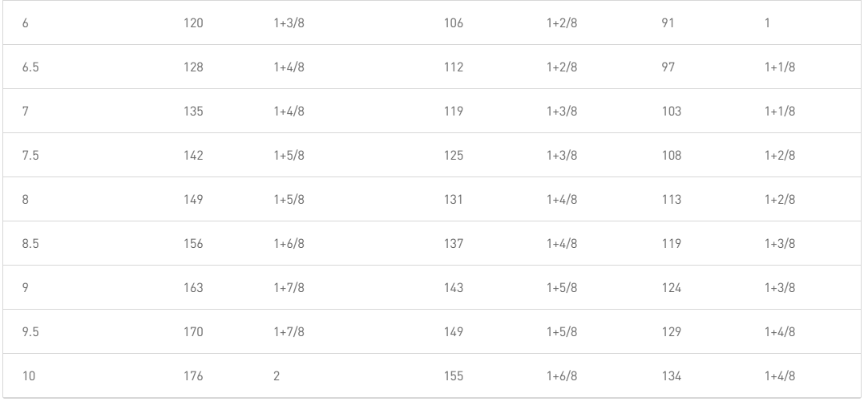Click the 134 value in last row
Screen dimensions: 868x418
(672, 376)
